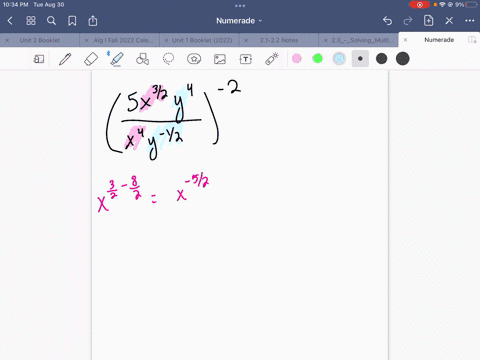Tap the screen recording indicator in status bar
The width and height of the screenshot is (480, 360).
[420, 5]
